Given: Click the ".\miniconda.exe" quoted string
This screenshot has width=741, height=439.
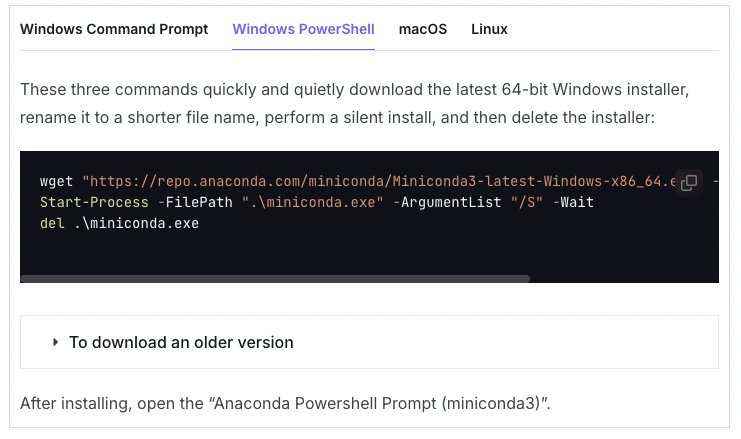Looking at the screenshot, I should (x=312, y=202).
